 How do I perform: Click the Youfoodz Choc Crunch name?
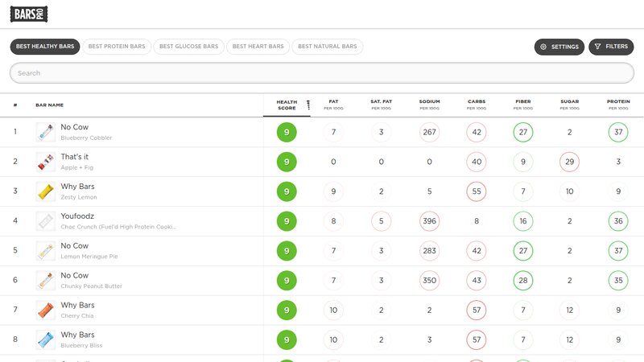[118, 221]
